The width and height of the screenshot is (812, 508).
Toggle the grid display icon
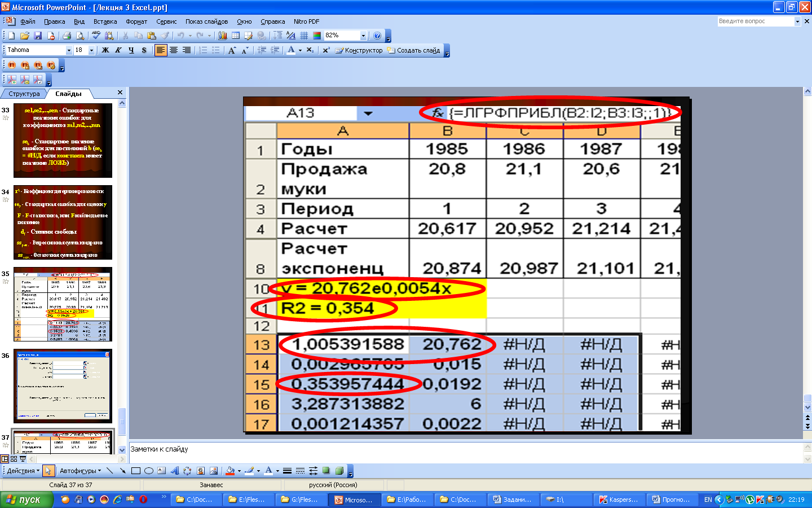point(304,36)
